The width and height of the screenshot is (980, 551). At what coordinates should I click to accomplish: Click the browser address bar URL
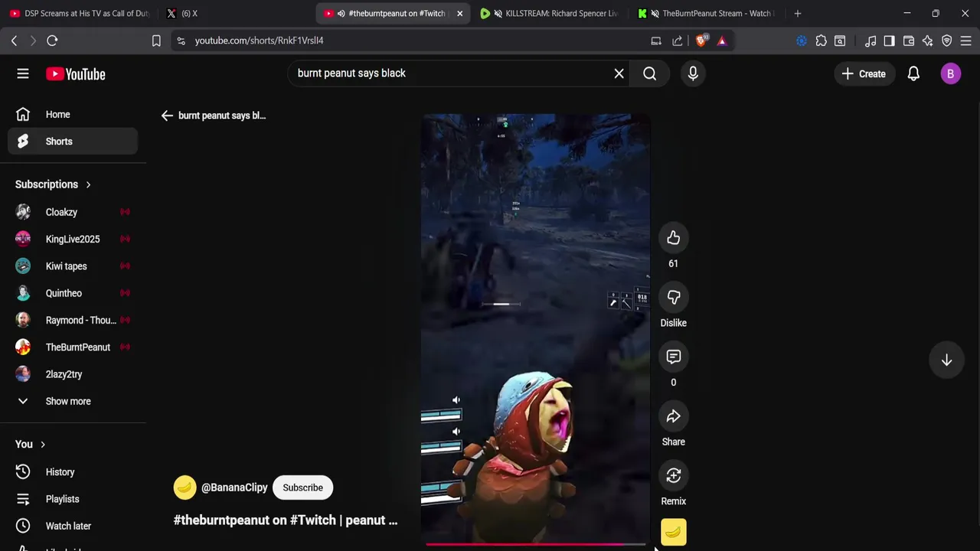coord(259,41)
